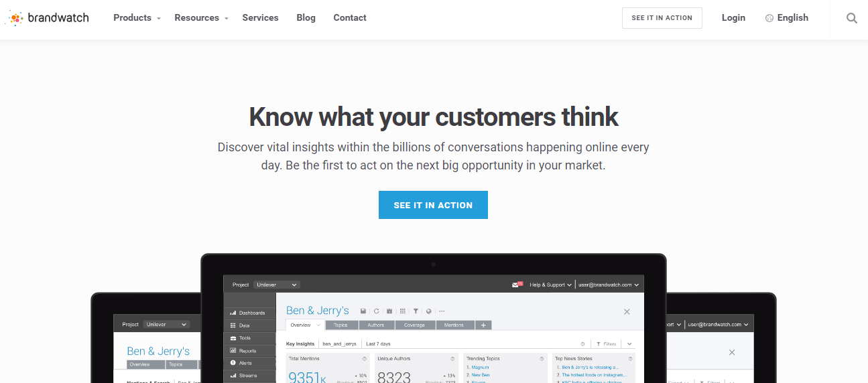Select the globe icon in dashboard toolbar

(x=428, y=311)
